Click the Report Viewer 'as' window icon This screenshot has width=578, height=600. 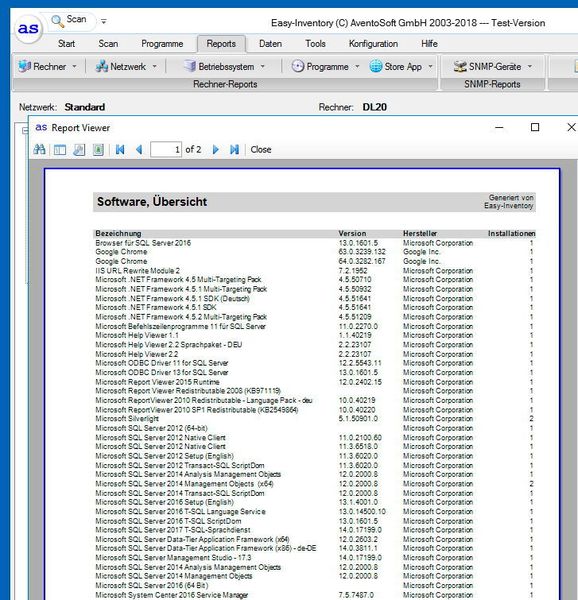[41, 127]
